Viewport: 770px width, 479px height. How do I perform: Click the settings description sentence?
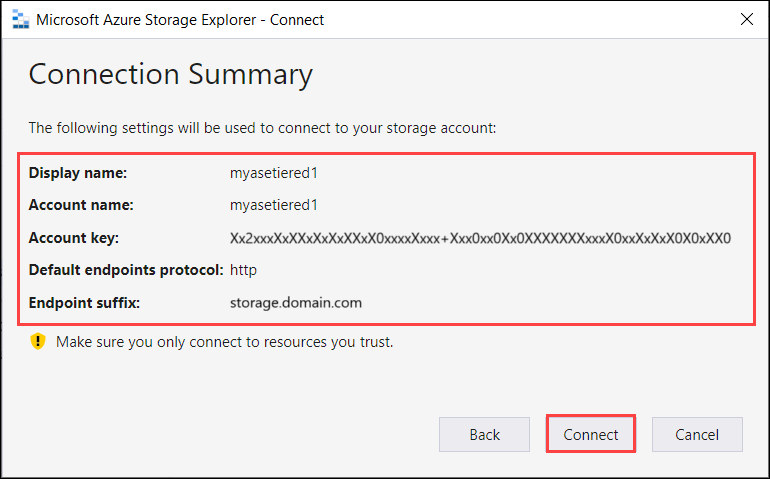pyautogui.click(x=262, y=128)
